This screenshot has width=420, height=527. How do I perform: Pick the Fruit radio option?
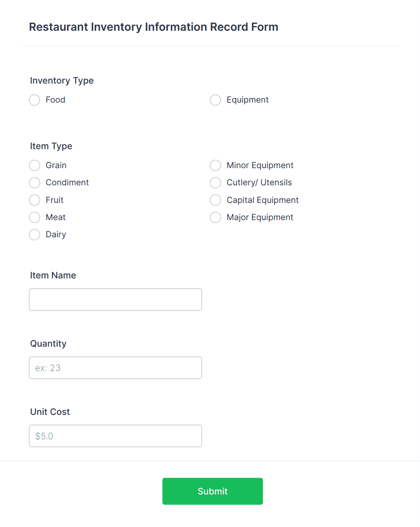point(35,200)
